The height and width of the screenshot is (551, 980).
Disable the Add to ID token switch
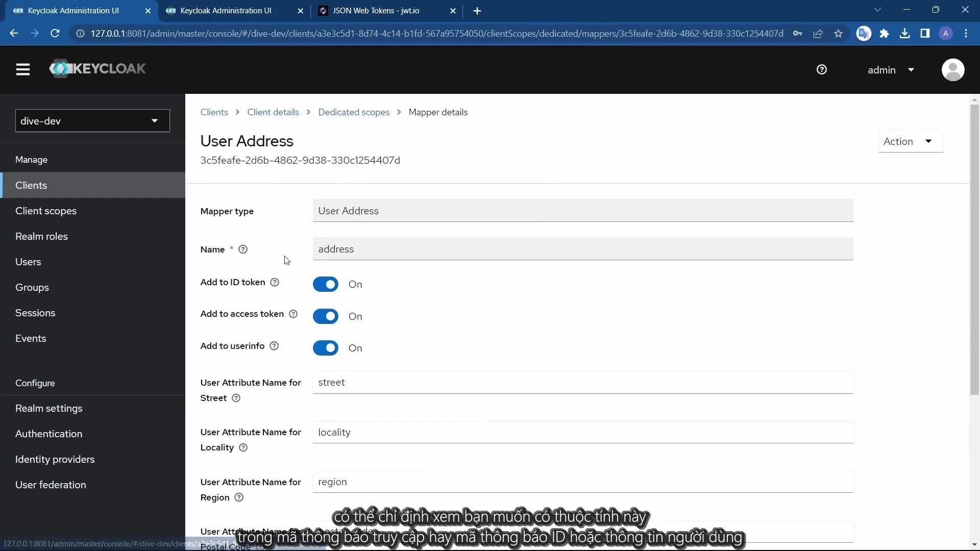point(326,284)
